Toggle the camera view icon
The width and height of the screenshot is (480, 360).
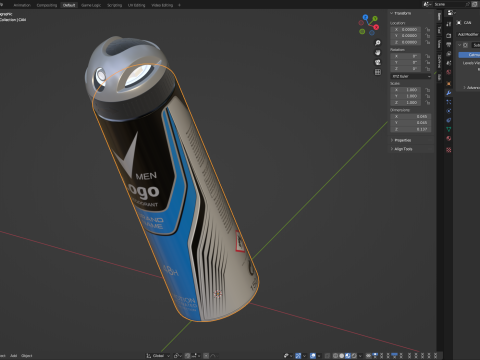click(378, 62)
